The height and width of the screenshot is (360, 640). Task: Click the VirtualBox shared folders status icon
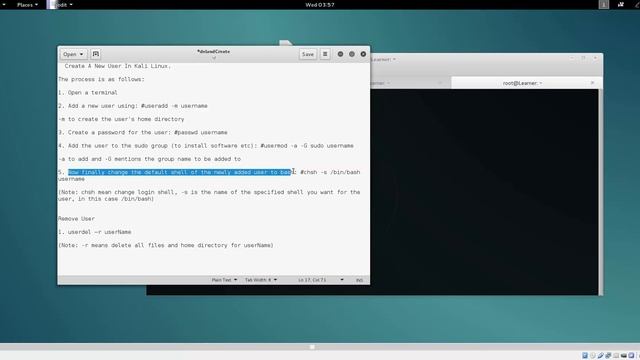[x=616, y=356]
